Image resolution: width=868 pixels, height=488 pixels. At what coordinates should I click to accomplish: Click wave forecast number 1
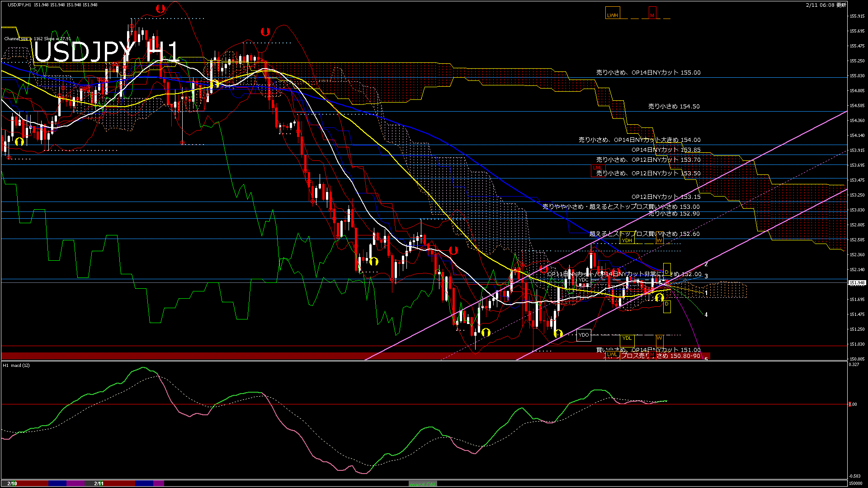click(x=706, y=293)
